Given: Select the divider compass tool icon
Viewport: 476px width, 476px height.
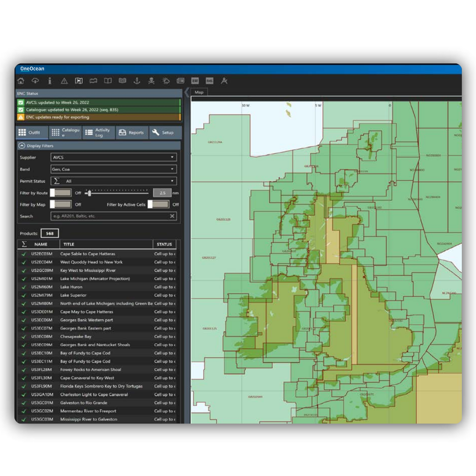Looking at the screenshot, I should [224, 81].
